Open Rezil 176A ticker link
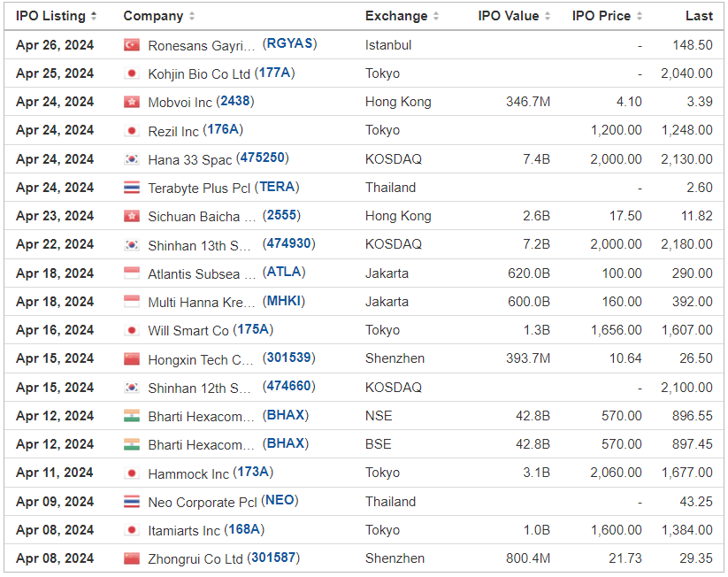This screenshot has width=728, height=577. pyautogui.click(x=223, y=129)
